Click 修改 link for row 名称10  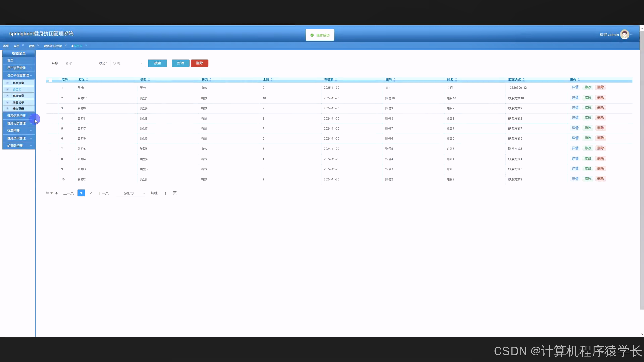coord(588,98)
